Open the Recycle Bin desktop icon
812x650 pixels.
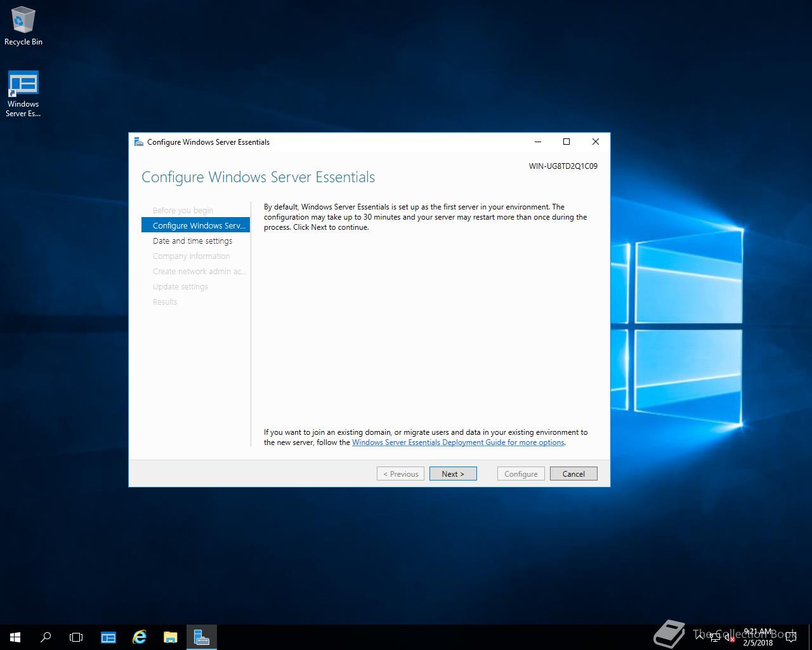click(x=23, y=27)
